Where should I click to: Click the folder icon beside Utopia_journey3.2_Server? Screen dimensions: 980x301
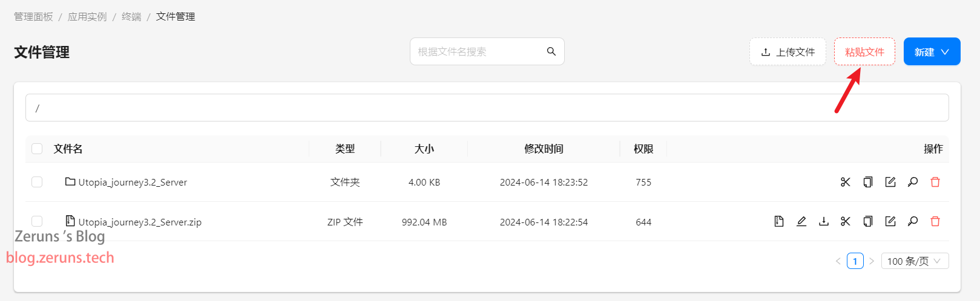coord(70,181)
